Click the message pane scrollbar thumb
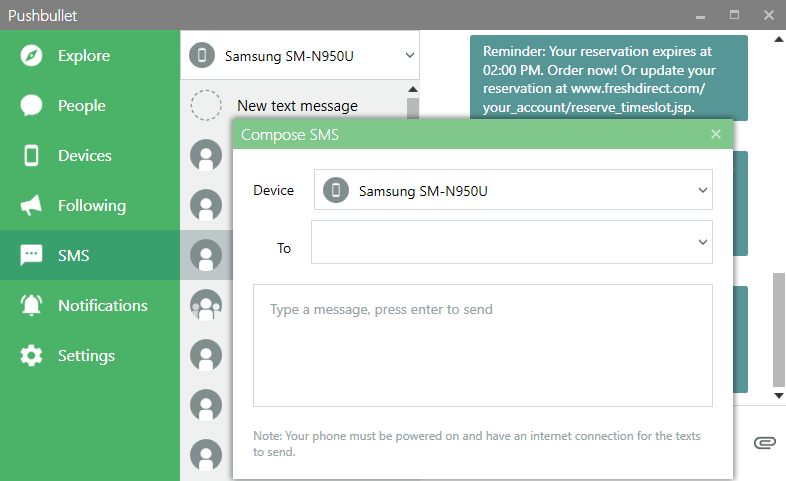Viewport: 786px width, 481px height. (x=779, y=330)
